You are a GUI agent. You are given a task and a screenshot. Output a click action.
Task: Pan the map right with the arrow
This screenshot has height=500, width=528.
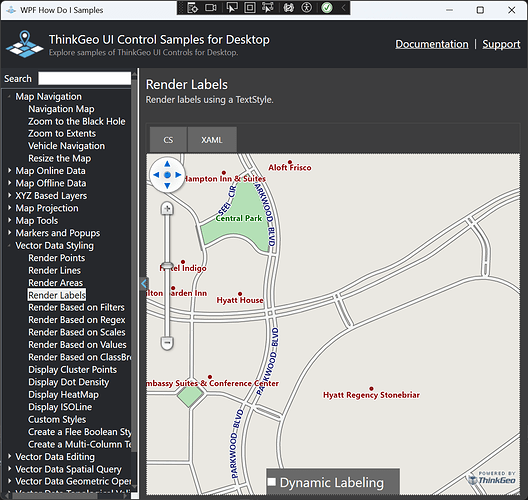178,175
